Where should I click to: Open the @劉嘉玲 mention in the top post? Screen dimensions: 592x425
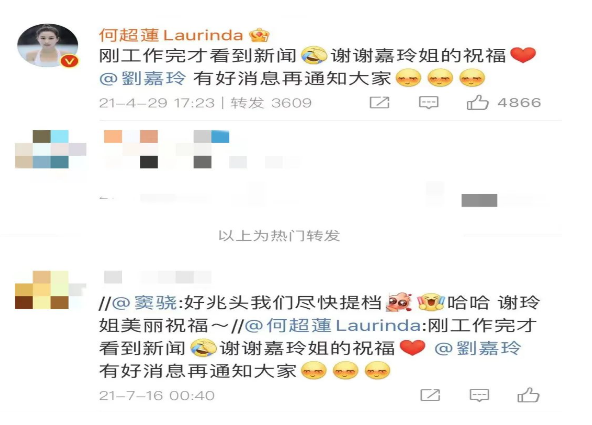point(143,79)
